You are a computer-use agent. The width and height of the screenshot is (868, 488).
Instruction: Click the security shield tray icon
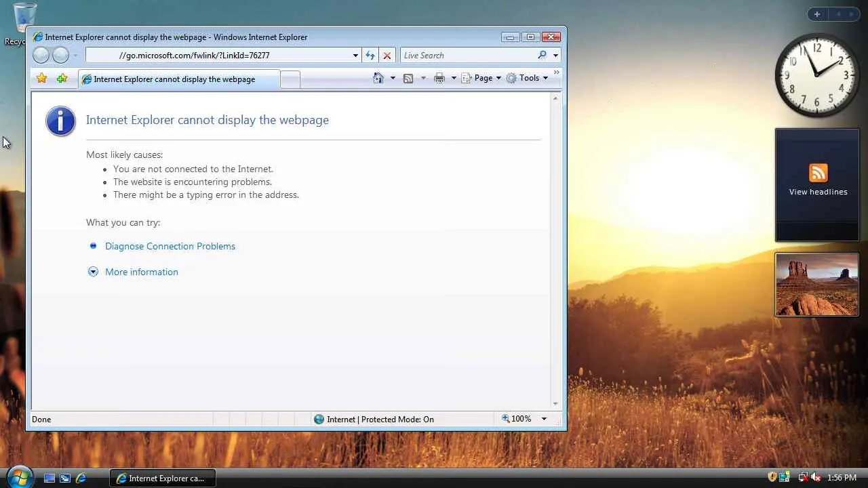pyautogui.click(x=772, y=477)
